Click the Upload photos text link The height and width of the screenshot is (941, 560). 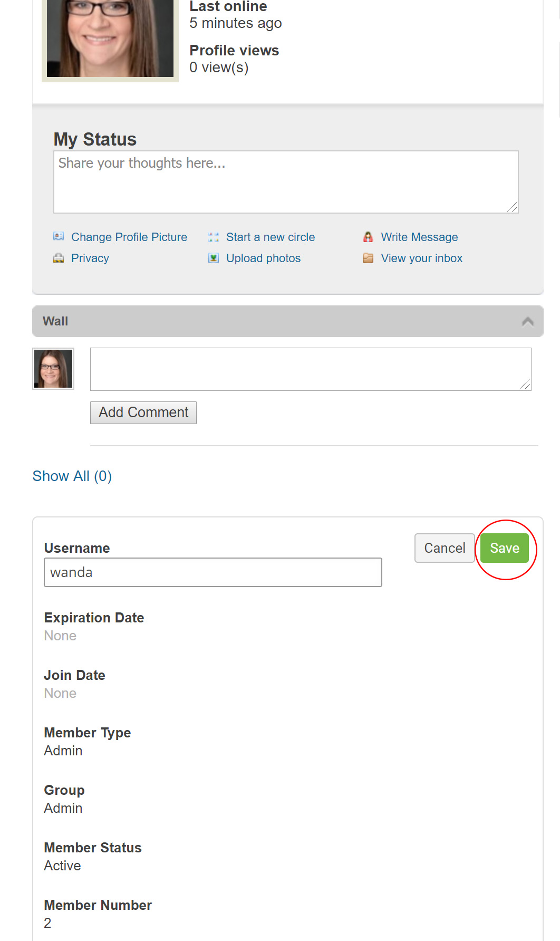(x=263, y=258)
